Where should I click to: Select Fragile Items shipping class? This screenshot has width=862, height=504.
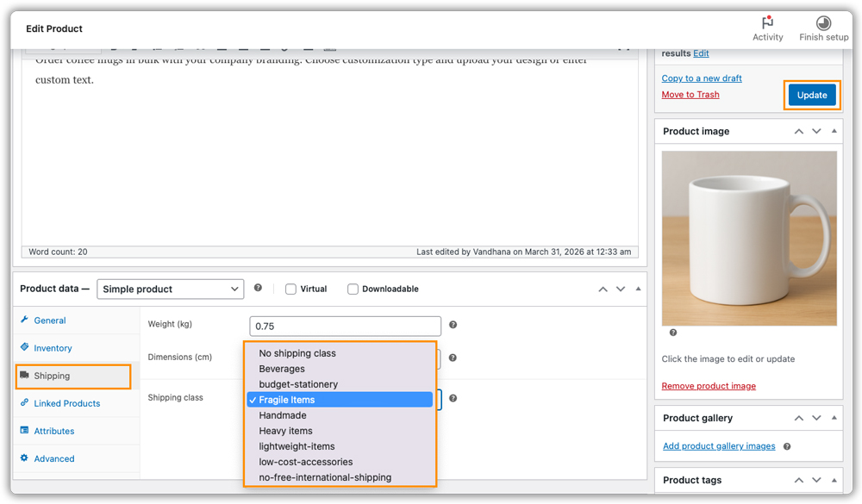[340, 400]
